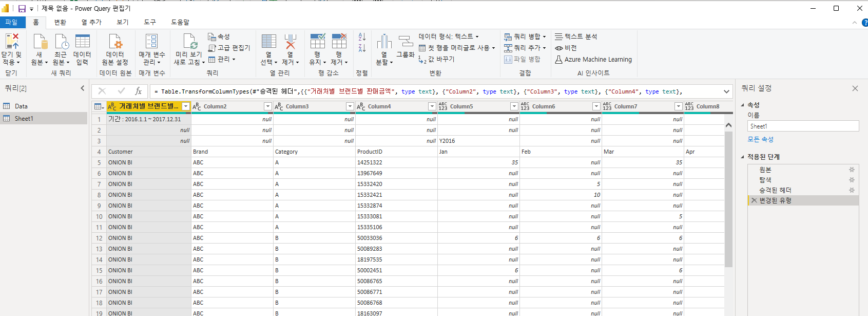The height and width of the screenshot is (316, 868).
Task: Open the 최근 원본 list
Action: pos(61,49)
